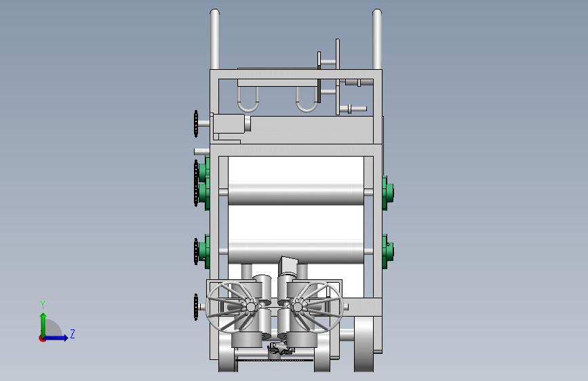Select the lowest black sprocket beside the left handwheel
This screenshot has height=381, width=588.
pos(196,307)
